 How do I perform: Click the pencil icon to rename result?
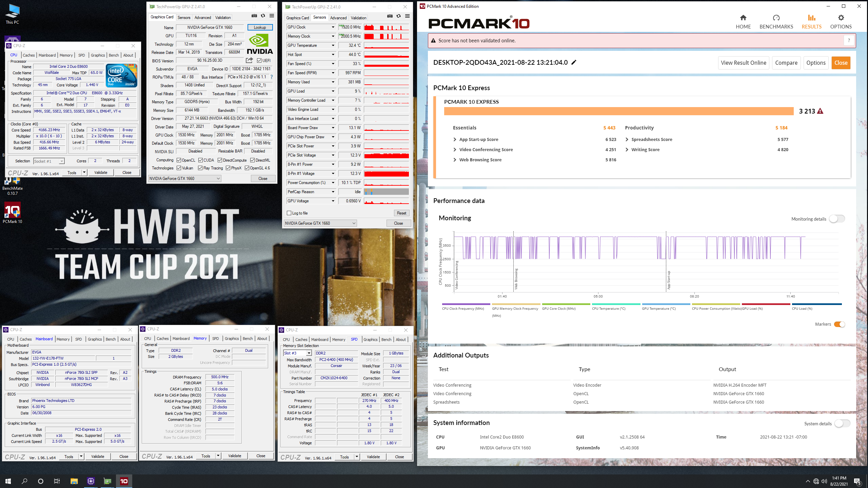(574, 62)
